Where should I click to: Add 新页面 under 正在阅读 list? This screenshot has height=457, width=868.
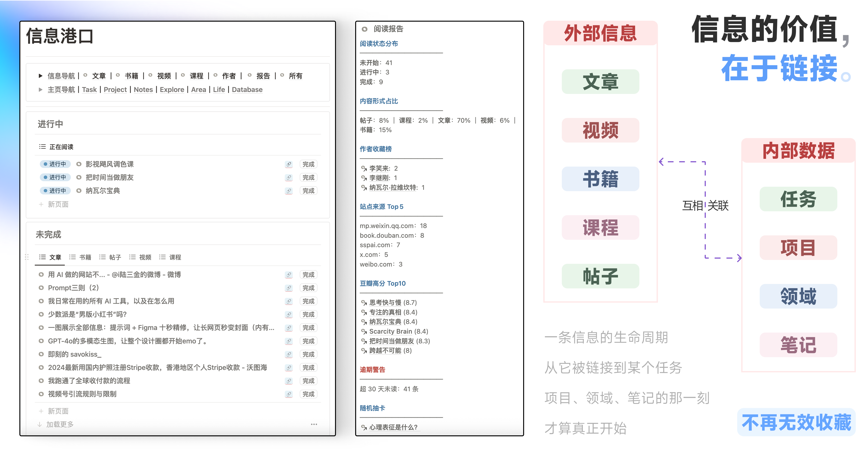(x=54, y=205)
